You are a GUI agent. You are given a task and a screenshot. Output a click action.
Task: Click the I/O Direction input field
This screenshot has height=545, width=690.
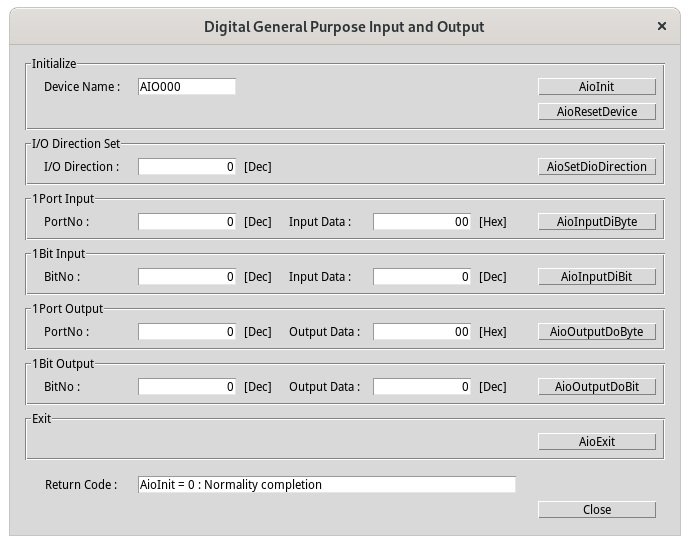tap(187, 167)
